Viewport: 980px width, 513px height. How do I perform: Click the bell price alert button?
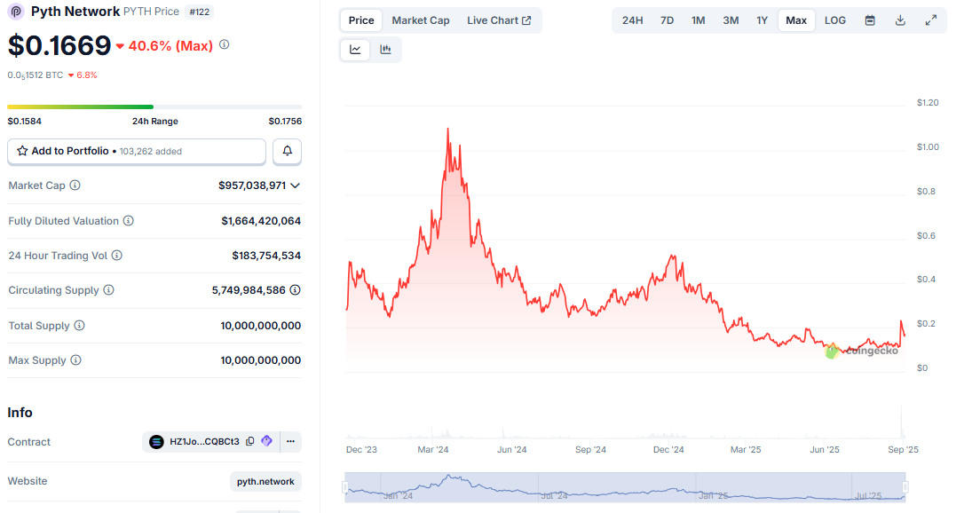288,151
